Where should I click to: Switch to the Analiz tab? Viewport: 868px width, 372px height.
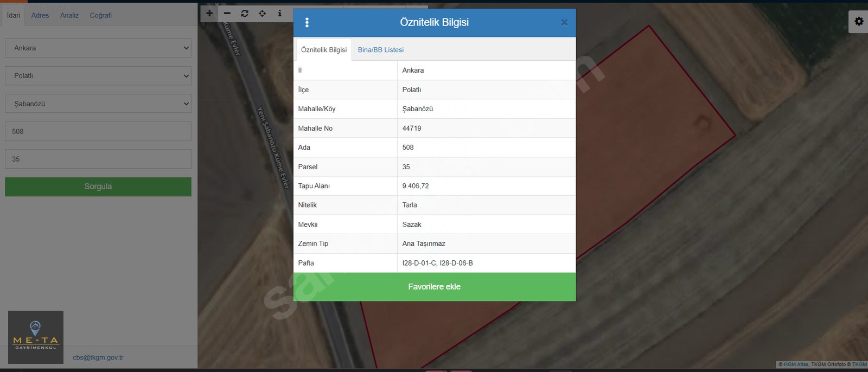click(x=69, y=15)
